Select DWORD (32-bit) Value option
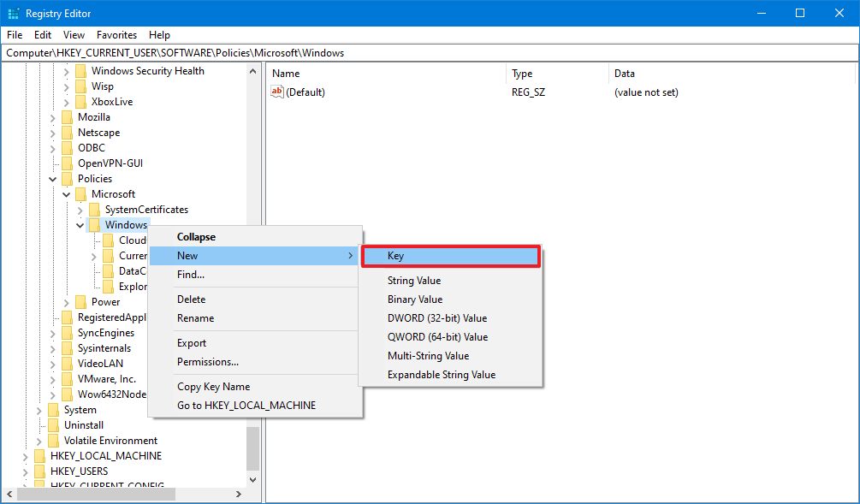This screenshot has height=504, width=860. (436, 318)
